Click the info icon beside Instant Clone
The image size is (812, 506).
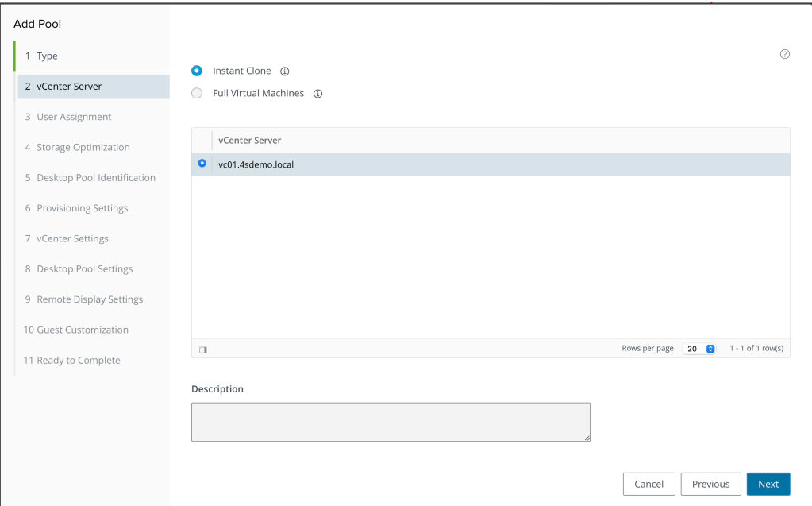tap(285, 71)
